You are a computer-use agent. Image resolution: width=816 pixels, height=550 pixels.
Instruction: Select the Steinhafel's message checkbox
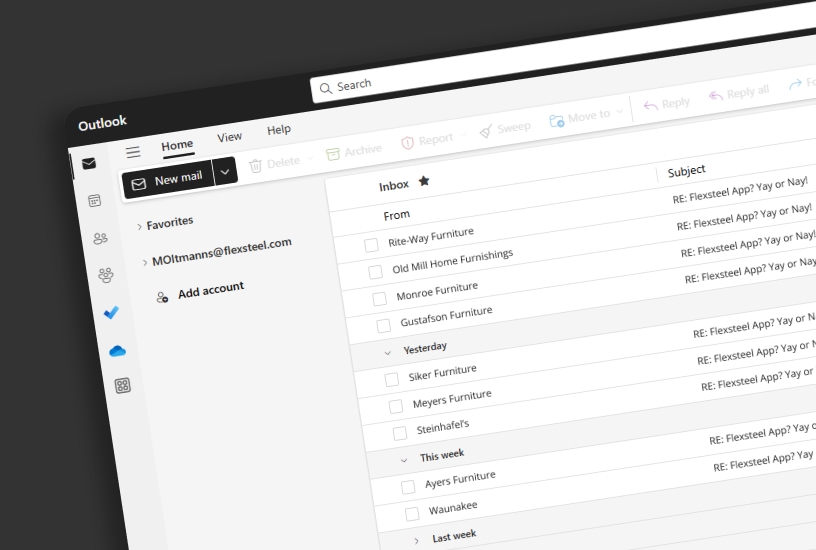pos(400,433)
